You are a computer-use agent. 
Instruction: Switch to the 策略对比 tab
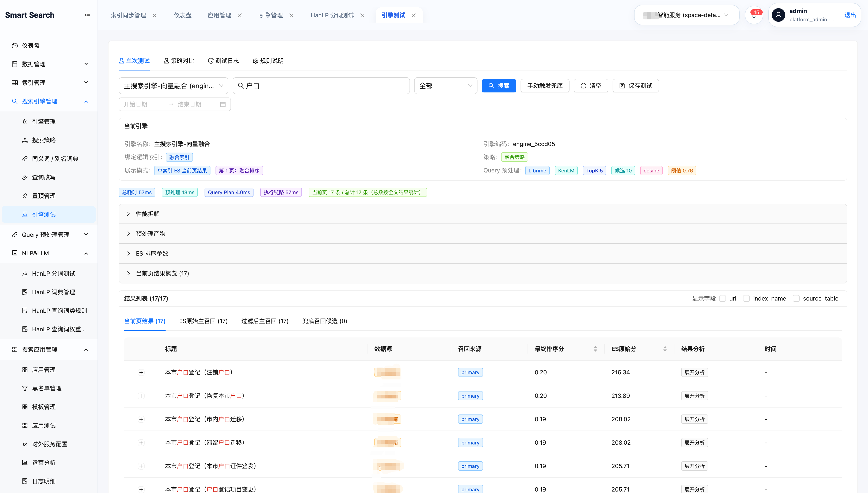[x=179, y=61]
